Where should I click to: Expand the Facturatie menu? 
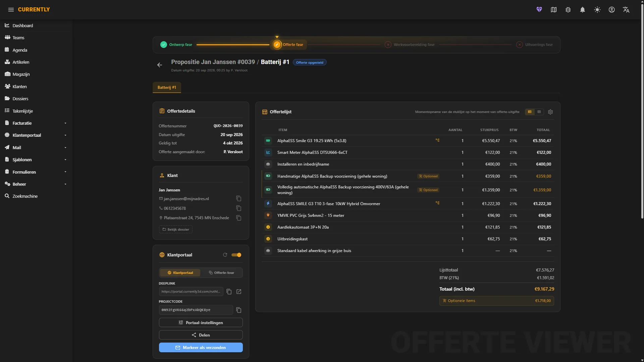[x=36, y=123]
